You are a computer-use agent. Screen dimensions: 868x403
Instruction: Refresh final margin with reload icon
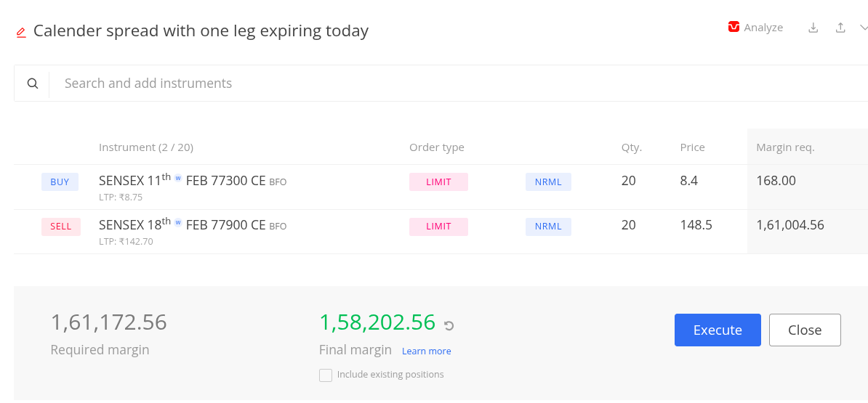449,325
